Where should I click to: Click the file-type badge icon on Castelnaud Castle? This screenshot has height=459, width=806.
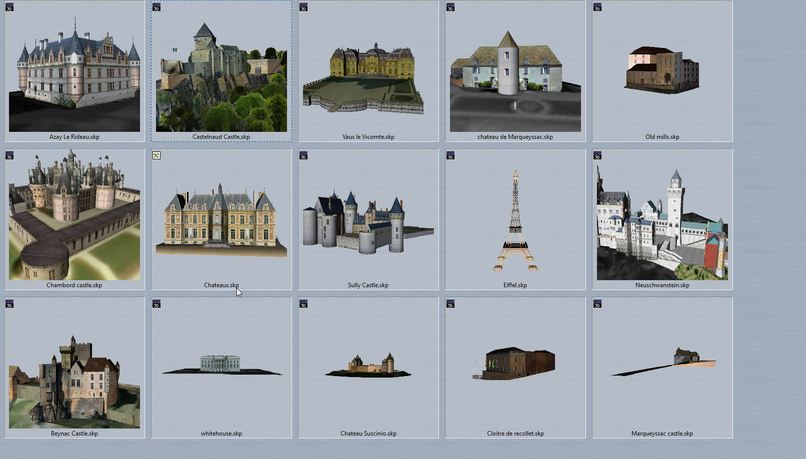tap(156, 7)
